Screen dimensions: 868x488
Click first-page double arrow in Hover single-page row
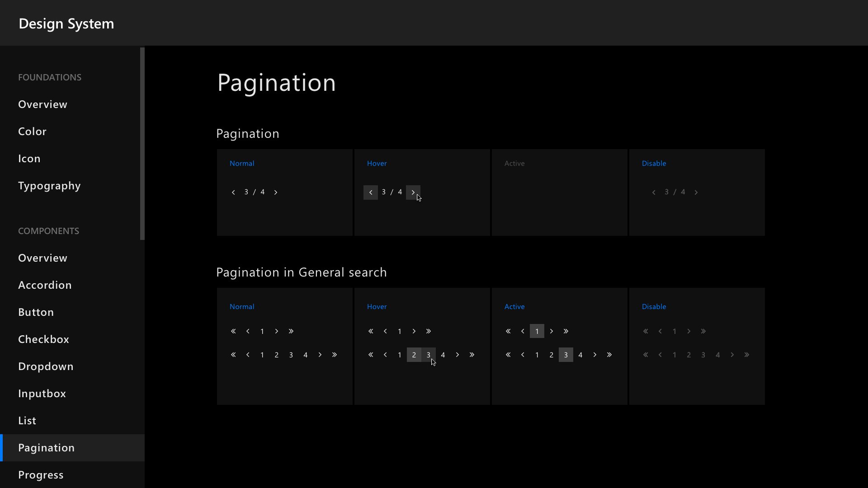pos(371,332)
